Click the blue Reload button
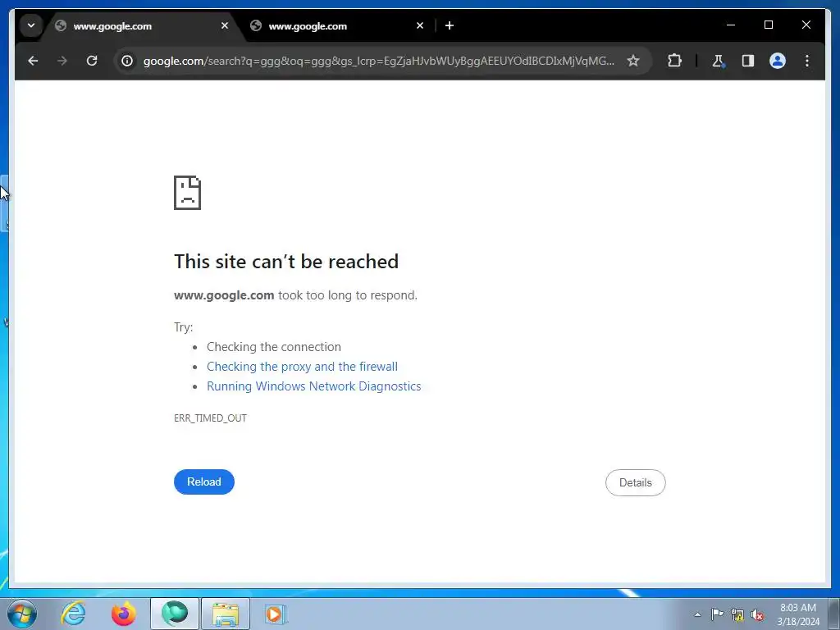840x630 pixels. tap(204, 482)
